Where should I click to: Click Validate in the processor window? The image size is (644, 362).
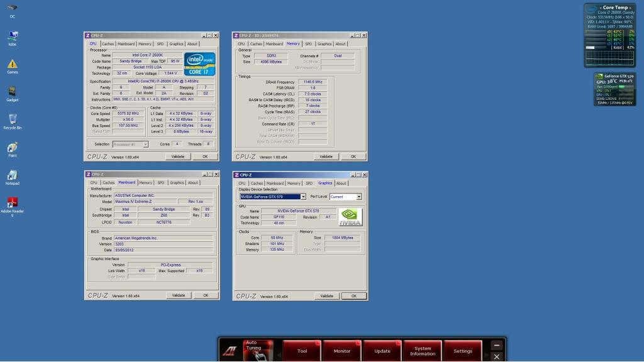pyautogui.click(x=178, y=156)
